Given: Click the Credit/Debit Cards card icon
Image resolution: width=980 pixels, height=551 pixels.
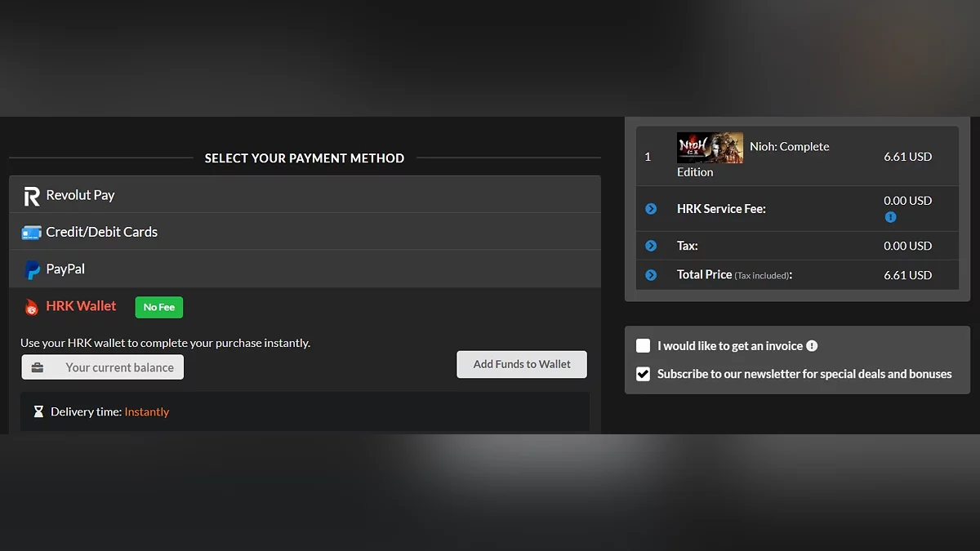Looking at the screenshot, I should (x=31, y=233).
